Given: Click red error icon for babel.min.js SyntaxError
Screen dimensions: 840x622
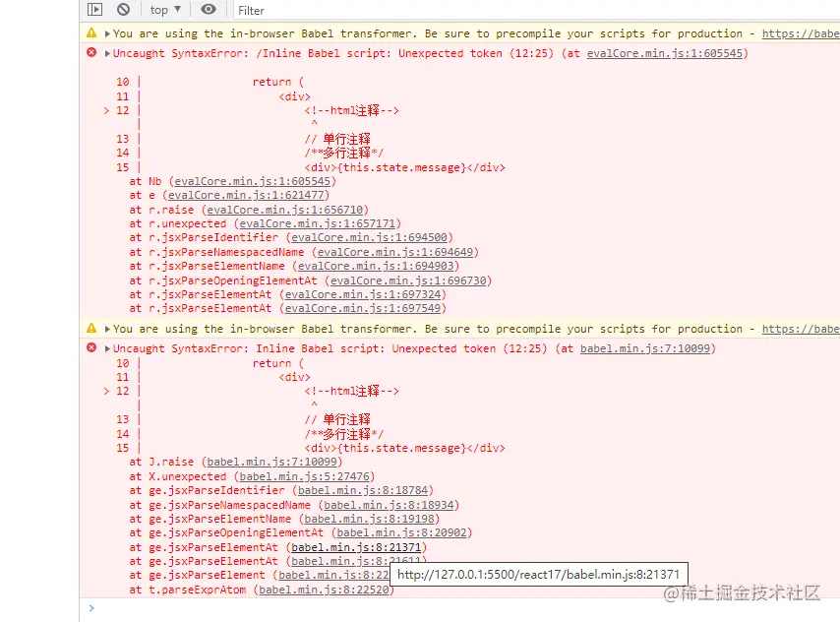Looking at the screenshot, I should (91, 348).
